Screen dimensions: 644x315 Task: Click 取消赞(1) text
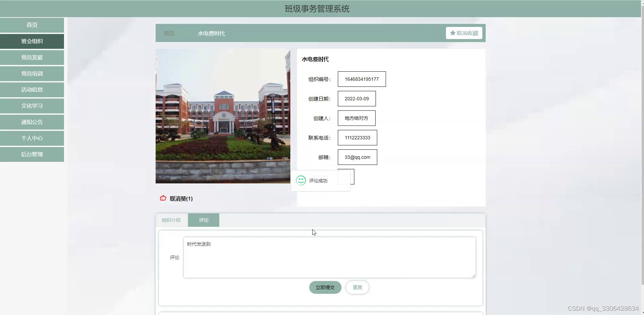pyautogui.click(x=181, y=199)
